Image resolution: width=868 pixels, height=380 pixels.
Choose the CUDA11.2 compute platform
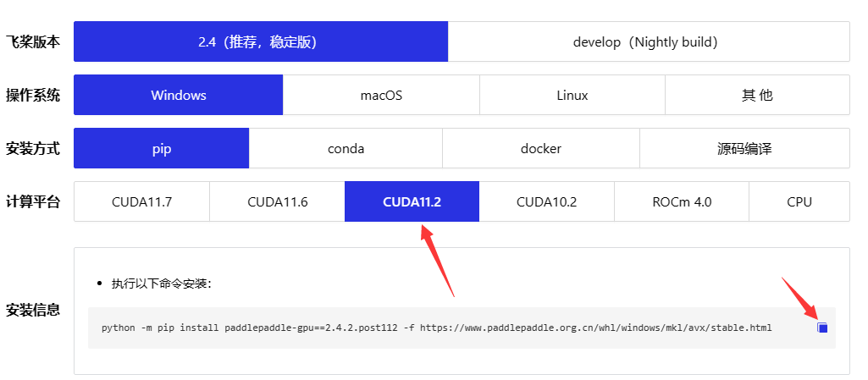pos(412,201)
